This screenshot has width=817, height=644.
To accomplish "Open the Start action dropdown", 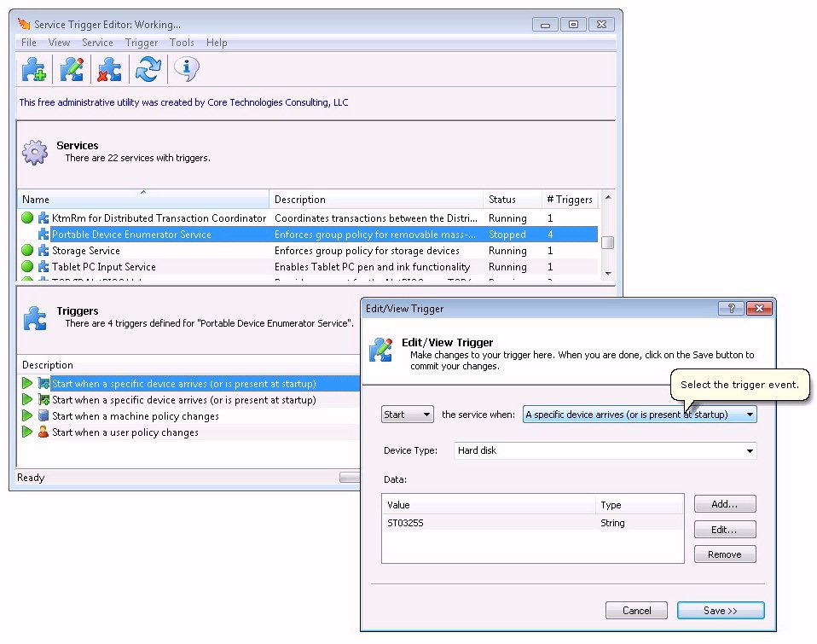I will (407, 414).
